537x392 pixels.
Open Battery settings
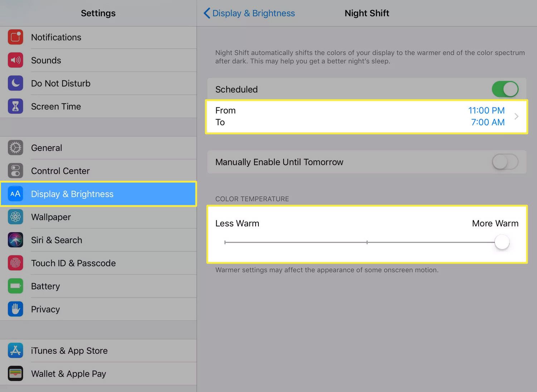pos(45,286)
